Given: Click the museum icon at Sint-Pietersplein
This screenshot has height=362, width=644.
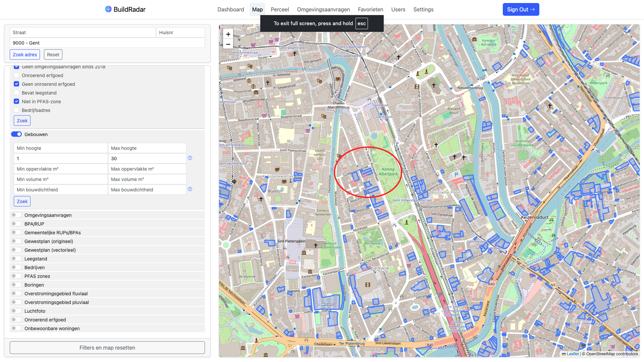Looking at the screenshot, I should 304,252.
